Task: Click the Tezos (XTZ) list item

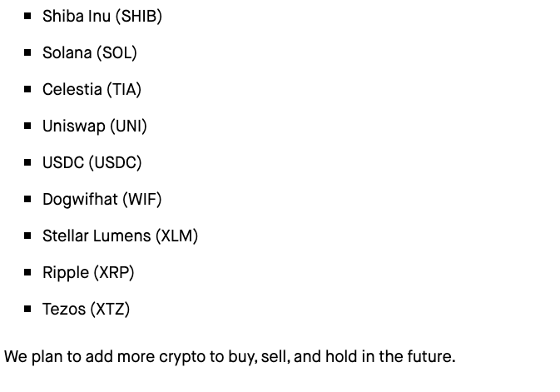Action: point(86,309)
